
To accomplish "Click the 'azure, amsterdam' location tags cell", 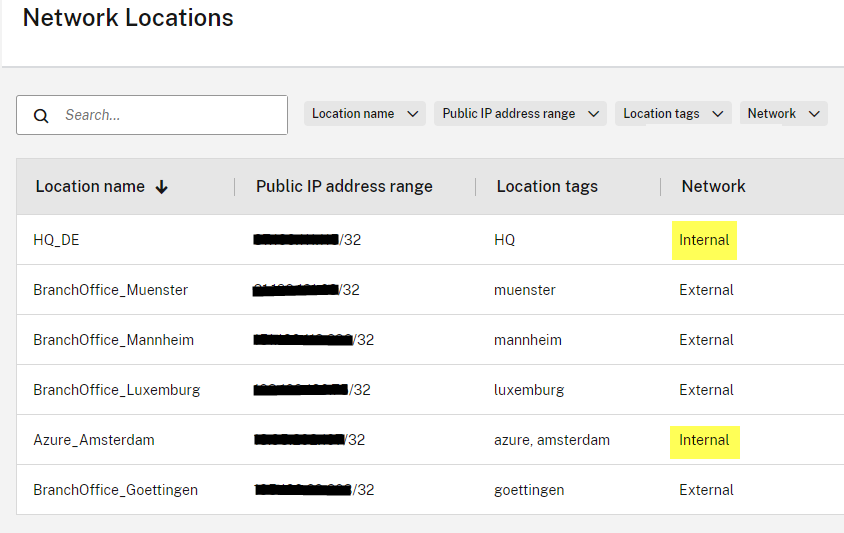I will pyautogui.click(x=552, y=440).
